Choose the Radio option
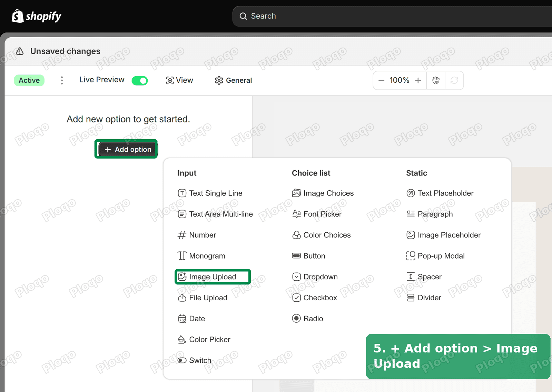Viewport: 552px width, 392px height. click(x=308, y=319)
